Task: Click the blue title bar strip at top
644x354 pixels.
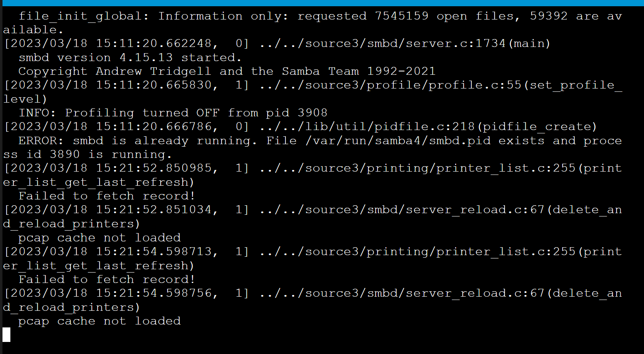Action: click(x=322, y=3)
